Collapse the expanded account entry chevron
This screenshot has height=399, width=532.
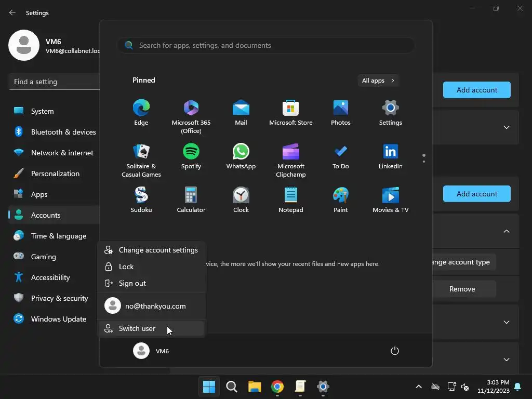pos(507,231)
